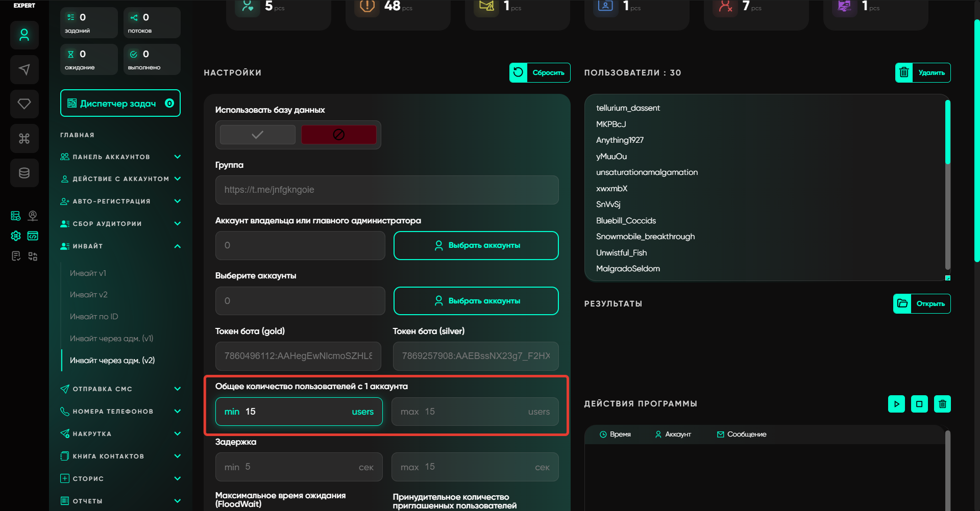
Task: Open the database icon in left sidebar
Action: pos(24,173)
